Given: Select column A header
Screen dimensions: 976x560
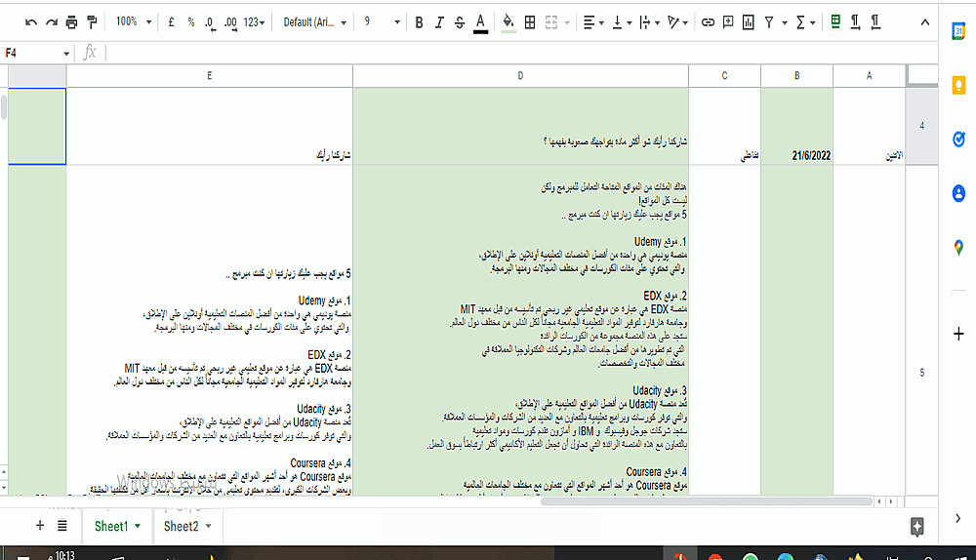Looking at the screenshot, I should [869, 76].
